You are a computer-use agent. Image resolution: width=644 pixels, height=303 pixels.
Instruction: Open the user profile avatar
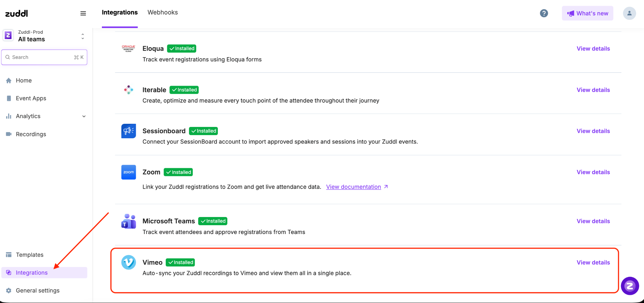click(629, 13)
